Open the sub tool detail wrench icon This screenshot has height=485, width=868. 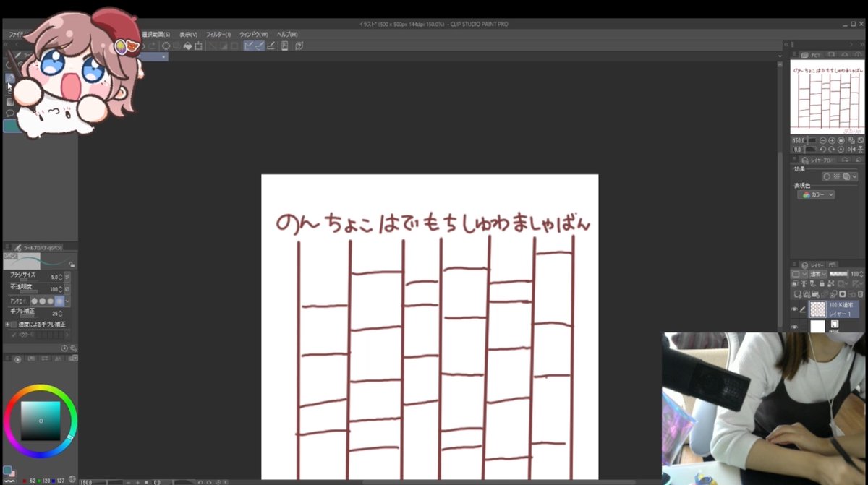(x=73, y=348)
